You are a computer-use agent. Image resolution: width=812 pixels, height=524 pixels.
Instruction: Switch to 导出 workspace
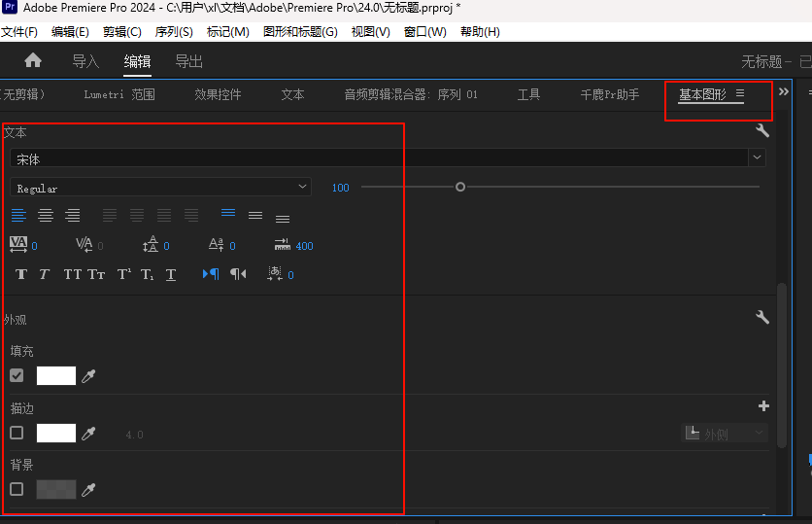tap(188, 61)
